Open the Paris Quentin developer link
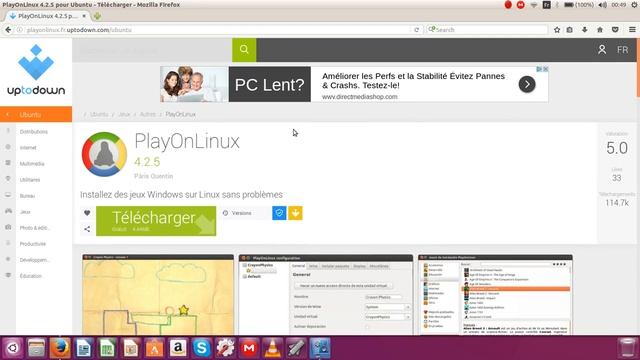640x360 pixels. 153,176
